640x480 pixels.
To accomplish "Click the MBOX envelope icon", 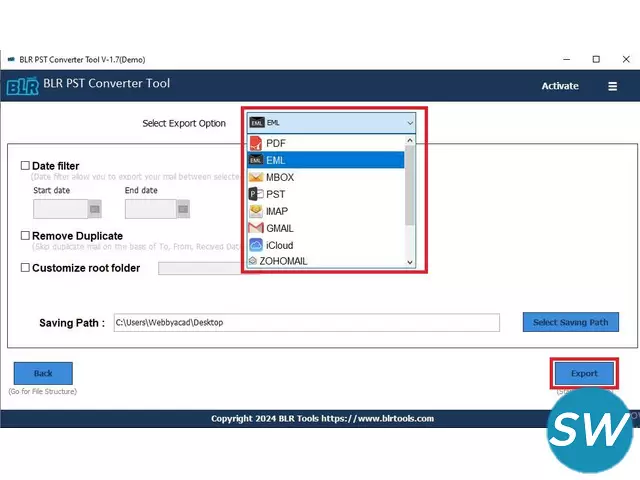I will coord(255,177).
